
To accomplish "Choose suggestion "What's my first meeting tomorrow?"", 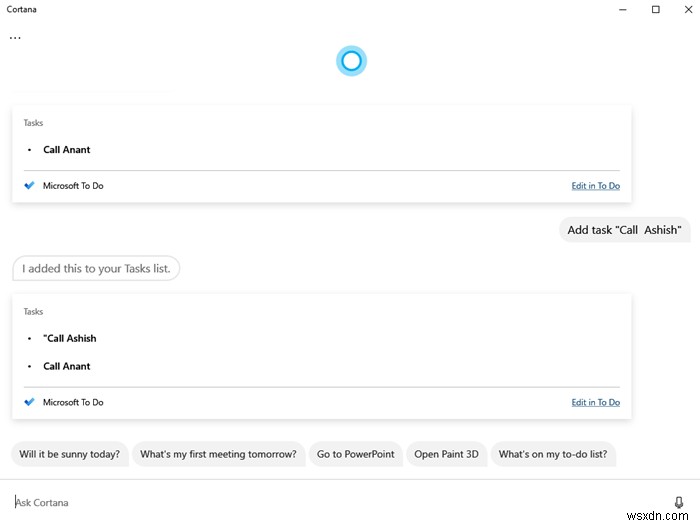I will (x=218, y=454).
